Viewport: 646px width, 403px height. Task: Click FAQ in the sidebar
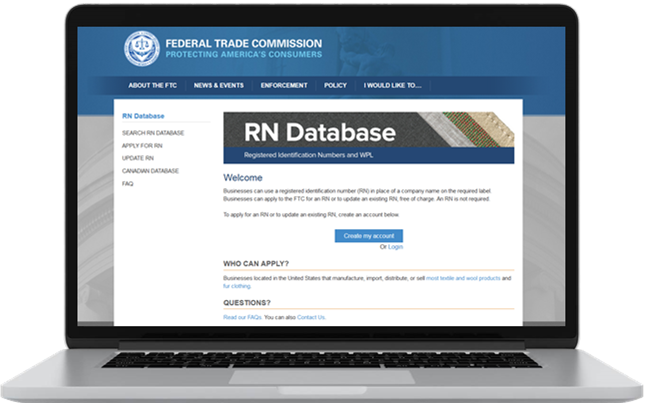coord(128,184)
